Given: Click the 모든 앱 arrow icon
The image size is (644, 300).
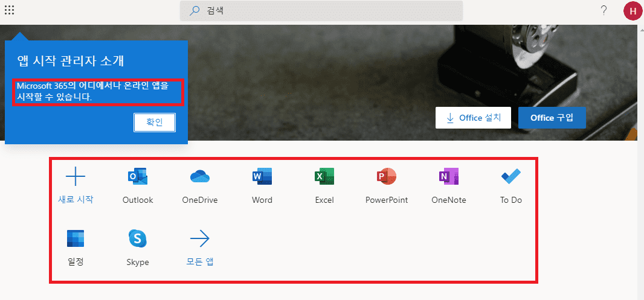Looking at the screenshot, I should 200,238.
